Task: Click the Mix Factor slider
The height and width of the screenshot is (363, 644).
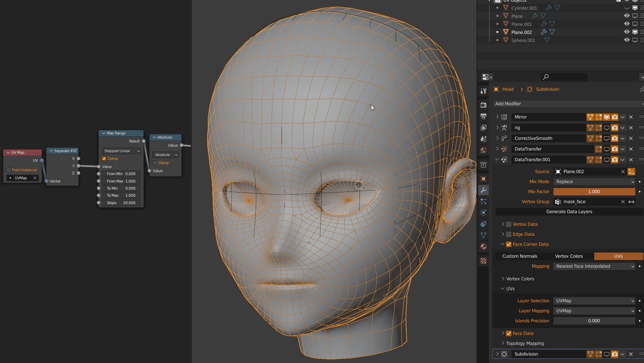Action: [594, 191]
